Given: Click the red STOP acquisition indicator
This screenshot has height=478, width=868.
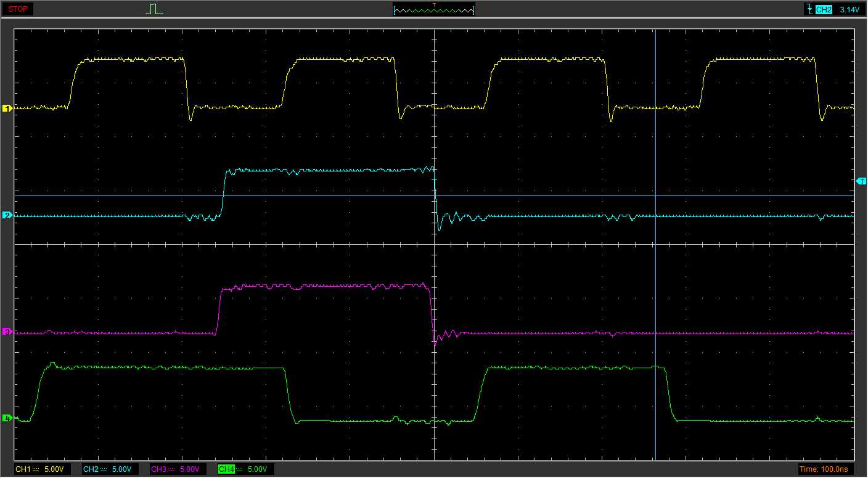Looking at the screenshot, I should (20, 9).
